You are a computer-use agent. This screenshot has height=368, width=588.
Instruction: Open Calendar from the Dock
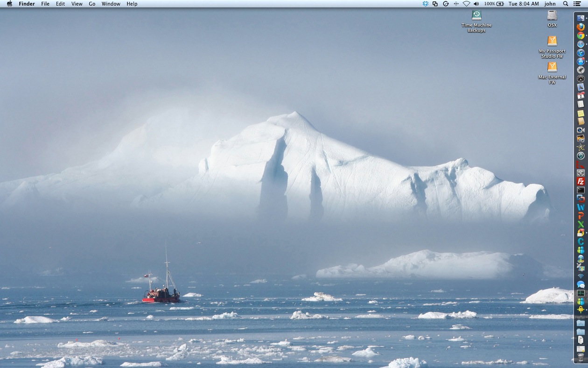pyautogui.click(x=581, y=95)
